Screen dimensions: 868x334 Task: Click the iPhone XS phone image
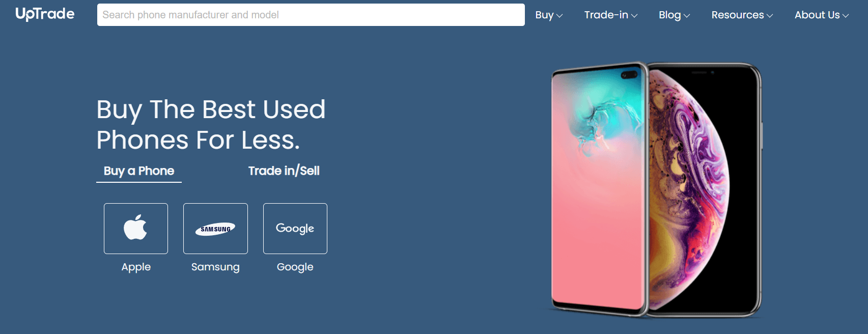[705, 188]
